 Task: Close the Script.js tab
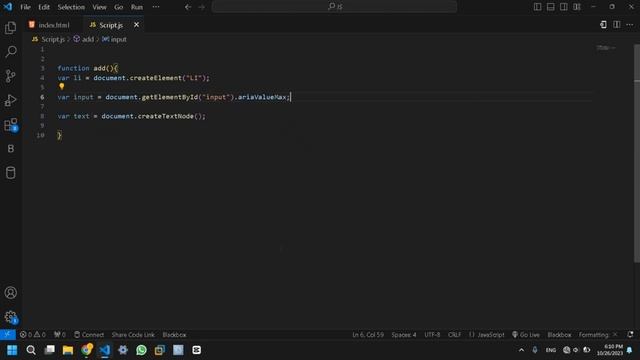(136, 25)
